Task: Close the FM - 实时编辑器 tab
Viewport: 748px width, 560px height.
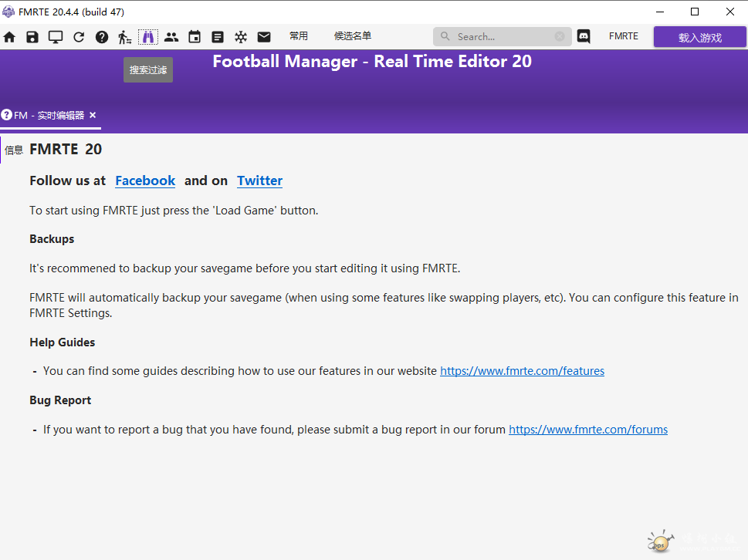Action: pyautogui.click(x=93, y=116)
